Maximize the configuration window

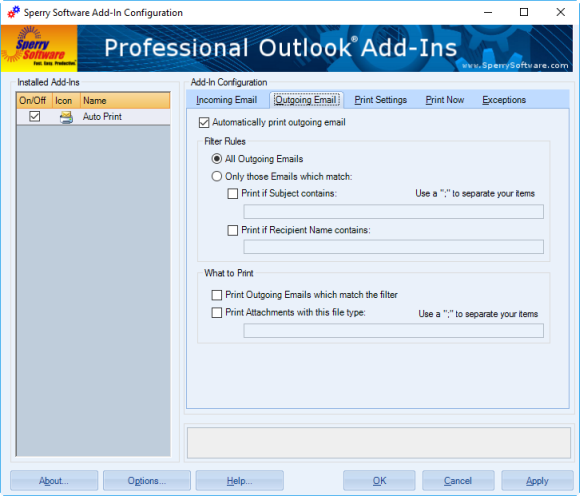524,12
